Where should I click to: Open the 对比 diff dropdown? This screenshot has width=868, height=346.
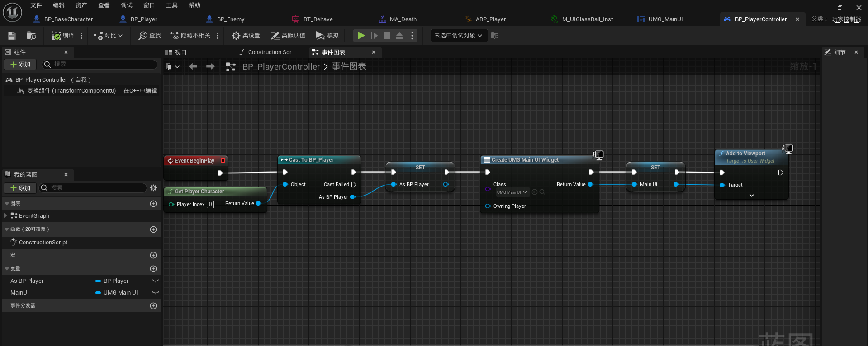point(108,36)
